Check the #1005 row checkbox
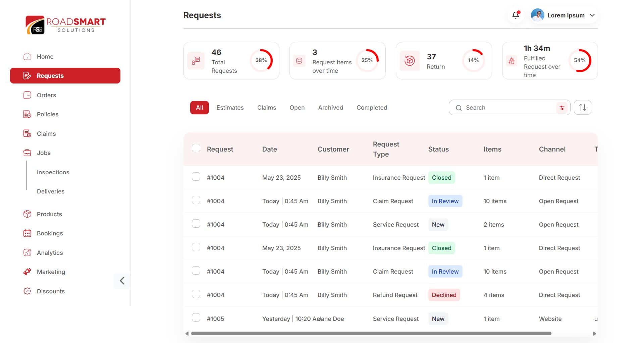Screen dimensions: 644x343 click(196, 318)
